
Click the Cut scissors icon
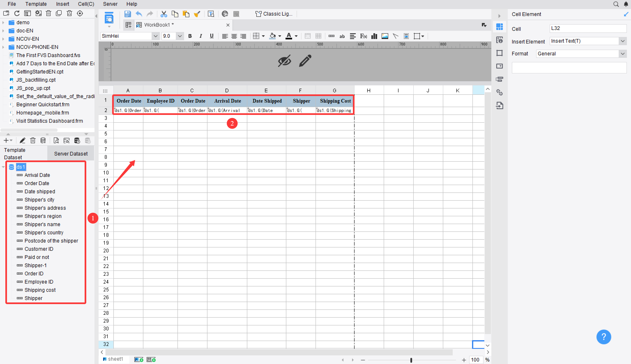164,14
